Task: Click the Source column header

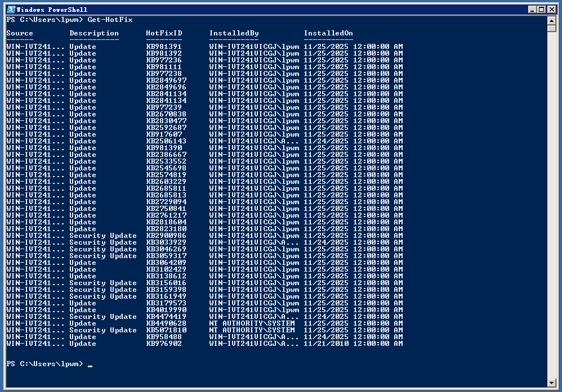Action: (x=20, y=33)
